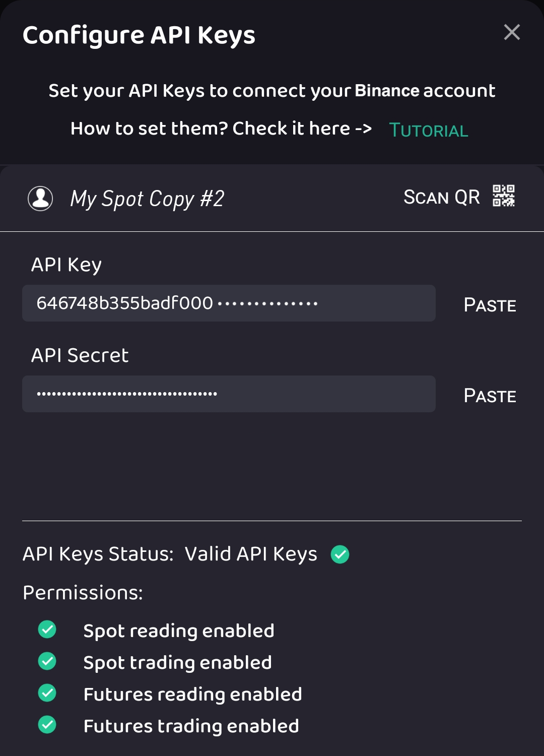Click the Scan QR label
This screenshot has width=544, height=756.
pyautogui.click(x=442, y=197)
